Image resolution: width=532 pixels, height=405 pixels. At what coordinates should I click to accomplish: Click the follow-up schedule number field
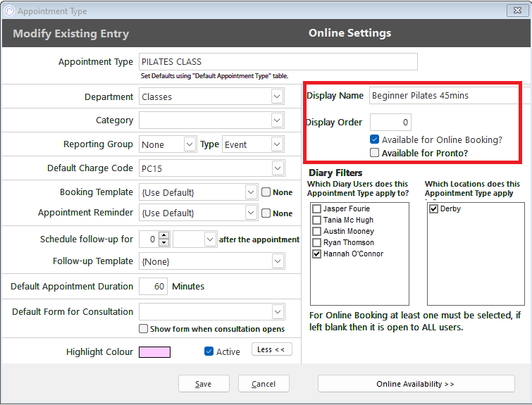pyautogui.click(x=149, y=239)
